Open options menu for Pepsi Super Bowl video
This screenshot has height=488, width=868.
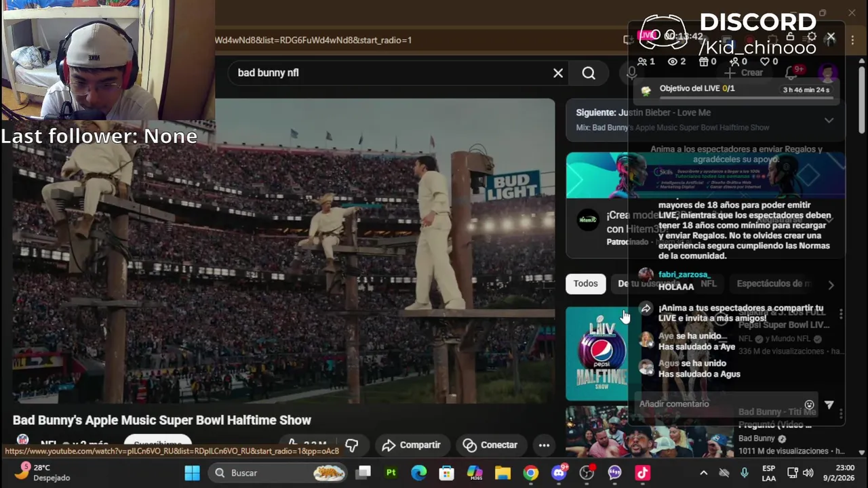point(841,314)
